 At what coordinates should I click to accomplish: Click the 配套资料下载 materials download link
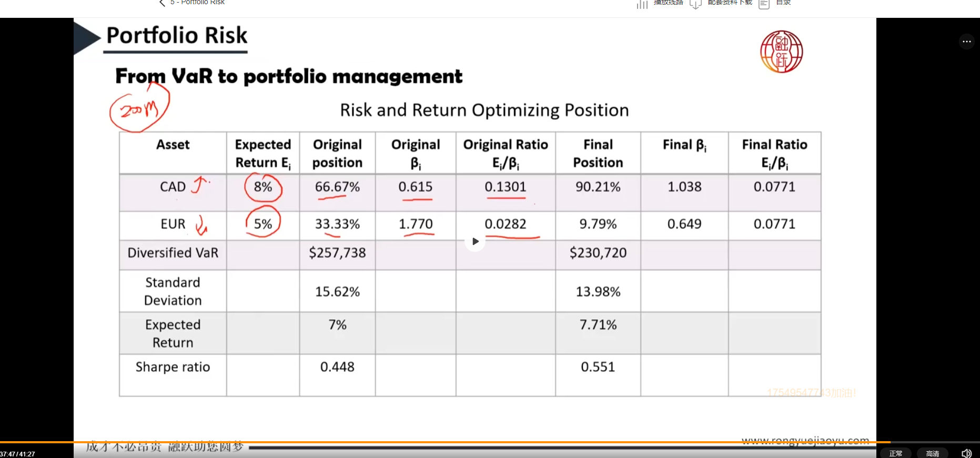pos(730,3)
